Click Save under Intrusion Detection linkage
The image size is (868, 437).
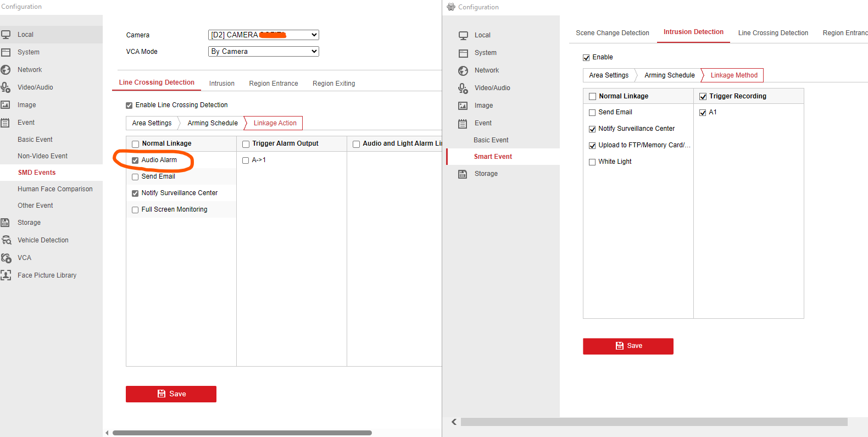point(628,346)
